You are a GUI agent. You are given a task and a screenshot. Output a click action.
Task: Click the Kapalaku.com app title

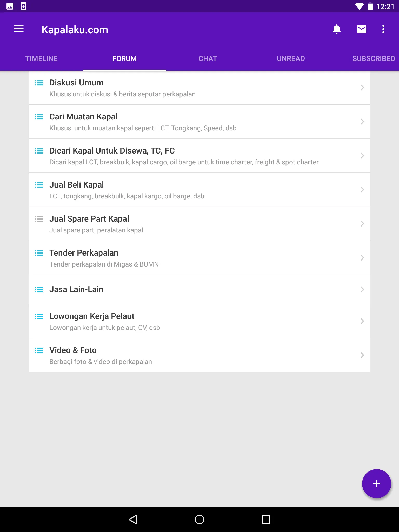click(75, 30)
